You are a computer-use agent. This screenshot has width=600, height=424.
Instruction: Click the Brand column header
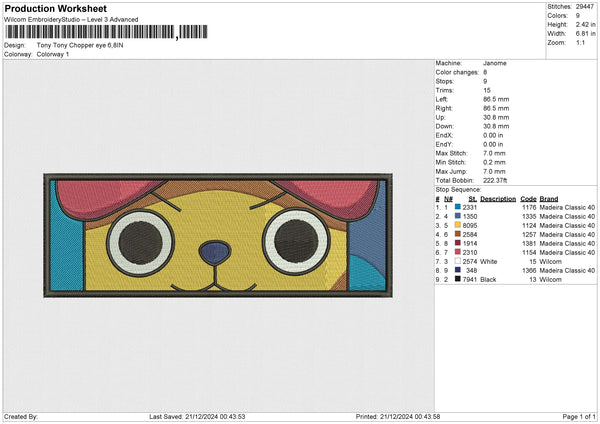click(x=549, y=198)
